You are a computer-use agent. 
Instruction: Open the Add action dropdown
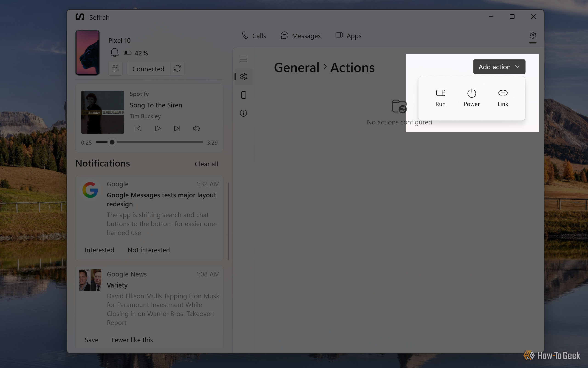499,67
